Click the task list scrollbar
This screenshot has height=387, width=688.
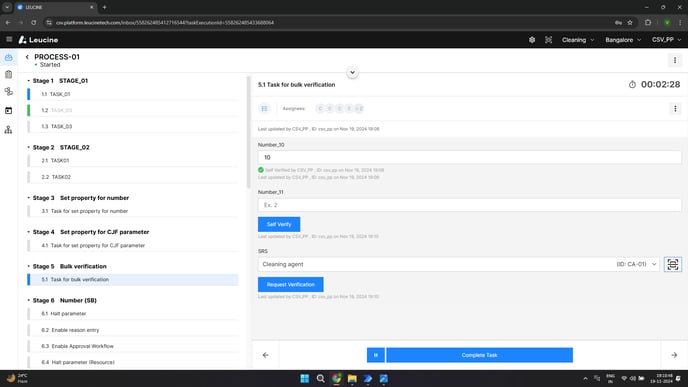(x=248, y=132)
